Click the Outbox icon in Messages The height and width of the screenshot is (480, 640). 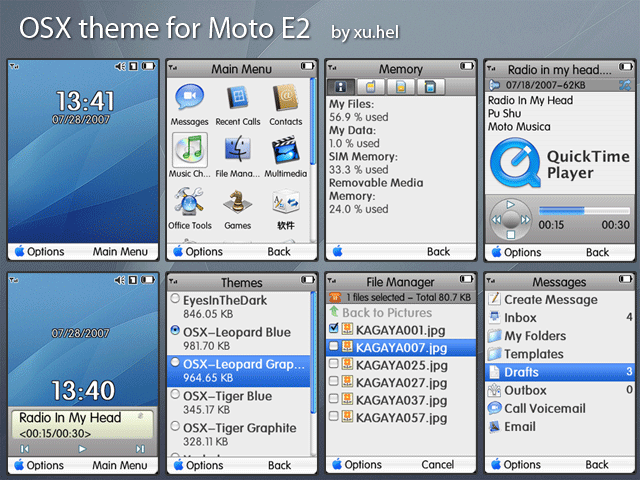click(x=494, y=390)
